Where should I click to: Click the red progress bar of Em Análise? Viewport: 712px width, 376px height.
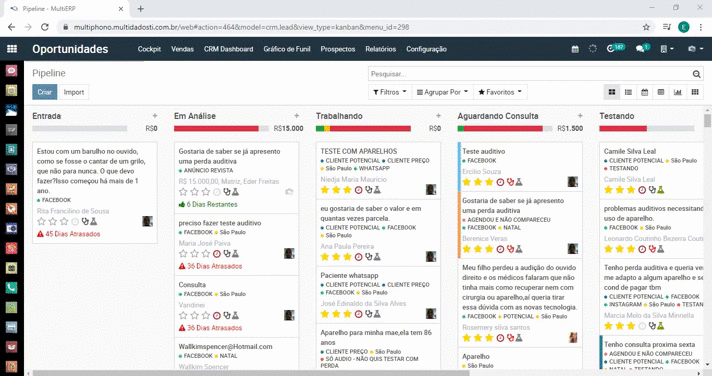(216, 129)
